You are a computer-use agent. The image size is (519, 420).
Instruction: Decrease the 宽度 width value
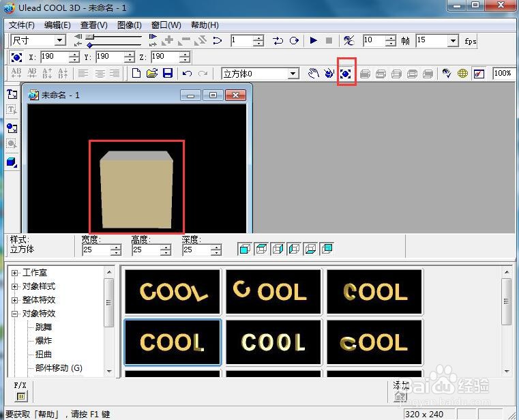click(x=116, y=252)
